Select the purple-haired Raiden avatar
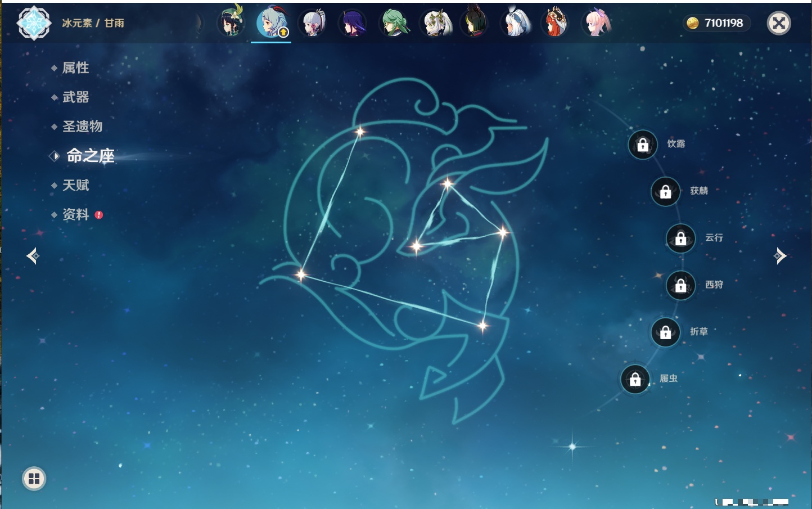 pos(353,23)
